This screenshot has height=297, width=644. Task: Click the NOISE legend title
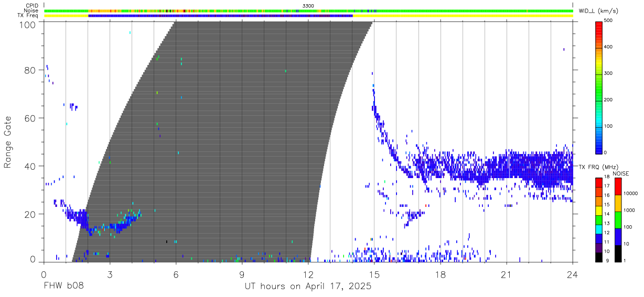(620, 173)
